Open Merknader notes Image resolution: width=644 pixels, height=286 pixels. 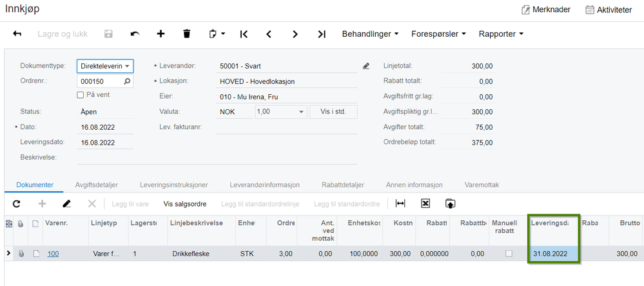click(546, 10)
